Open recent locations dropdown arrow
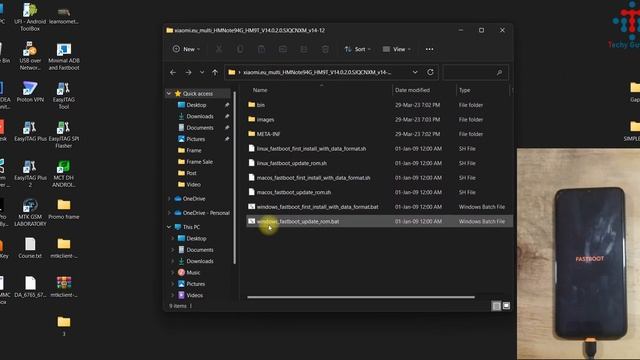The height and width of the screenshot is (360, 640). 202,72
